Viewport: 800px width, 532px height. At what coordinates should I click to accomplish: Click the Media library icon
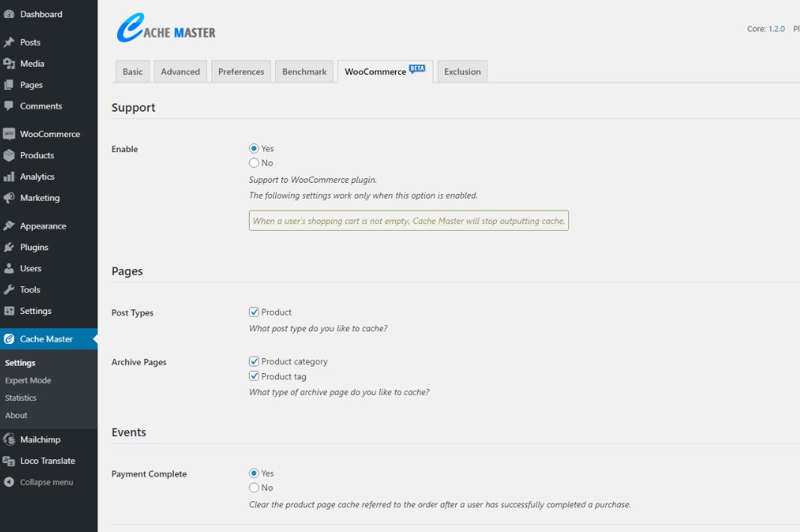9,64
